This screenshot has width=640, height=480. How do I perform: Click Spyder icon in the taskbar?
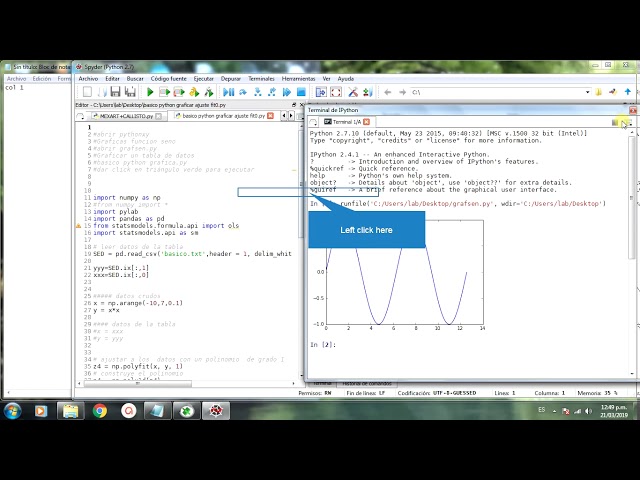pos(216,411)
